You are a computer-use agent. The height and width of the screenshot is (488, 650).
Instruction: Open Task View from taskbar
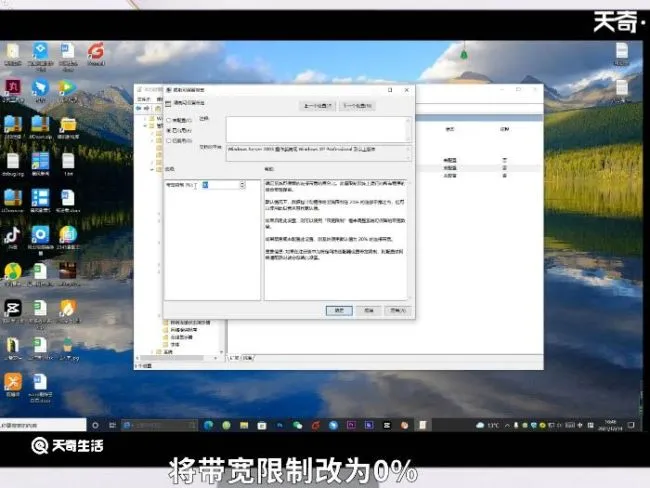[112, 425]
